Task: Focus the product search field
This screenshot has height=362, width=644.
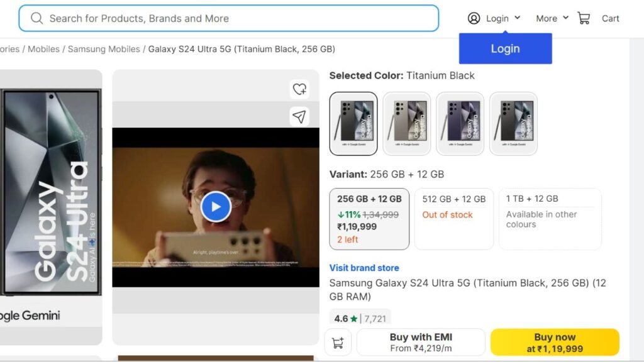Action: [x=229, y=18]
